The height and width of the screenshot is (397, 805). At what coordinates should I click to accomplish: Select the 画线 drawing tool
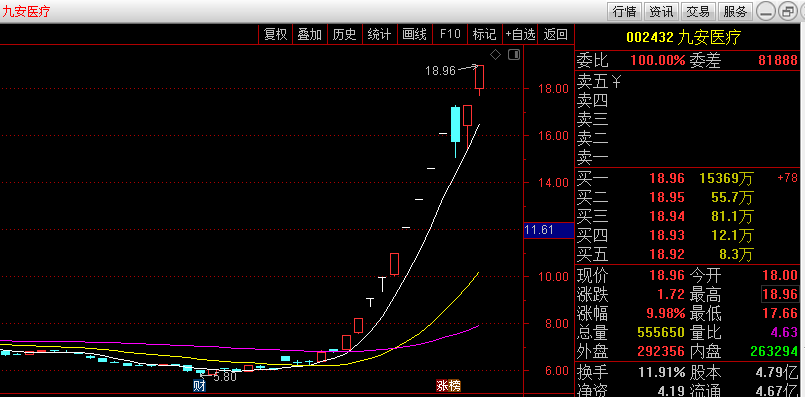pyautogui.click(x=414, y=34)
